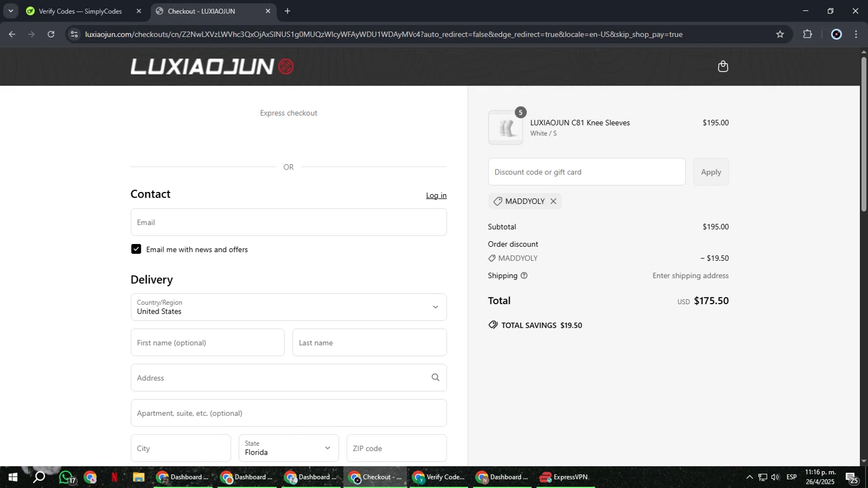Focus the Email input field
The height and width of the screenshot is (488, 868).
tap(289, 222)
